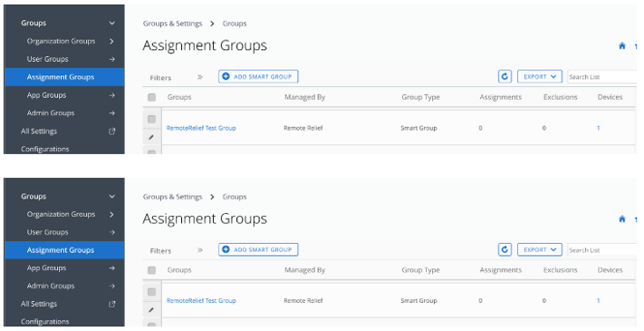Viewport: 644px width, 331px height.
Task: Collapse the Groups sidebar section in upper screenshot
Action: point(111,24)
